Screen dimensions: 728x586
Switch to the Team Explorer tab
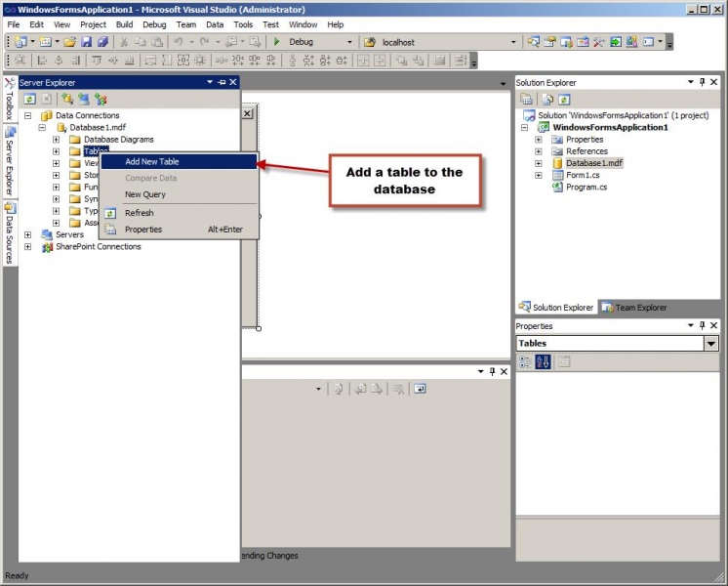click(x=634, y=308)
